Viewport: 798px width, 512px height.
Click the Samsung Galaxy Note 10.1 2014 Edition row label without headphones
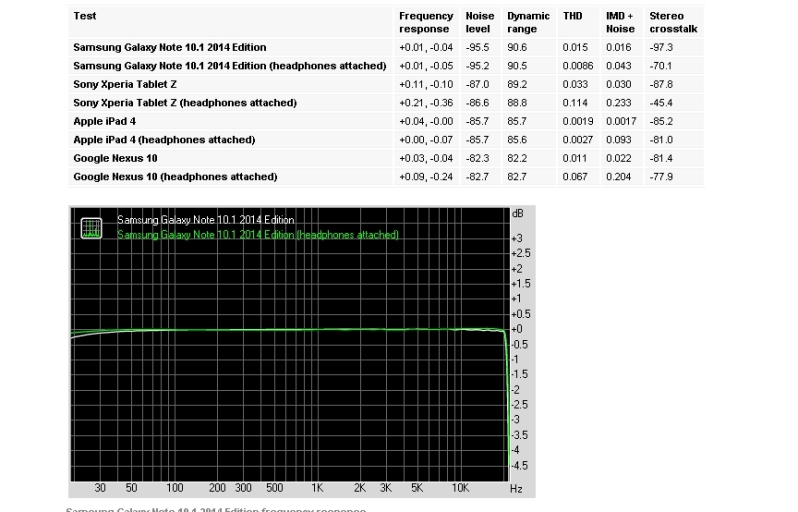point(169,47)
